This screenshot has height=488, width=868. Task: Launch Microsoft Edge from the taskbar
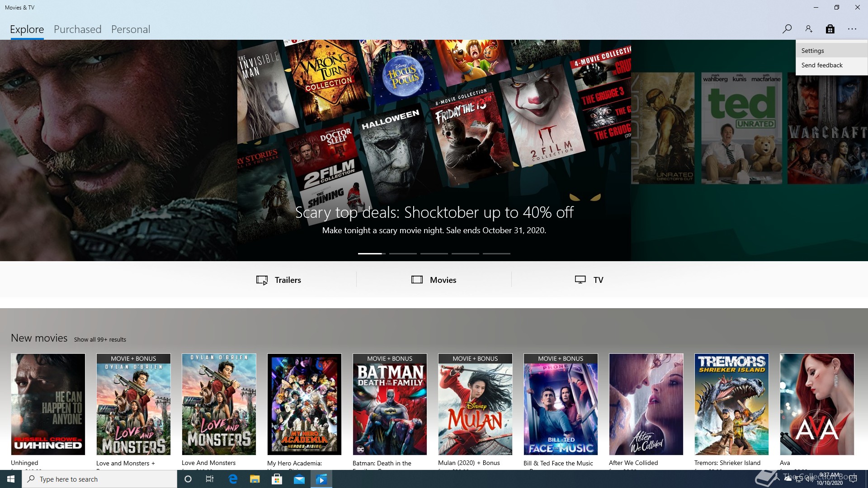233,479
